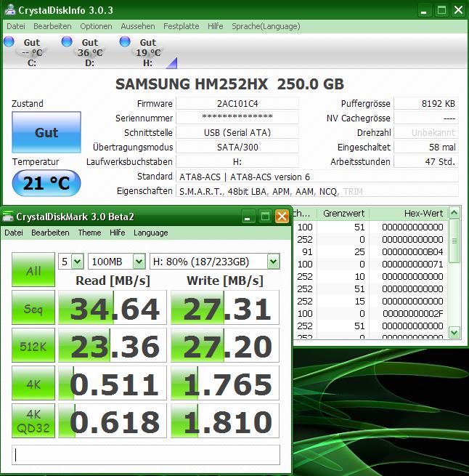Click the blue Gut health status button
The width and height of the screenshot is (469, 476).
click(x=46, y=132)
